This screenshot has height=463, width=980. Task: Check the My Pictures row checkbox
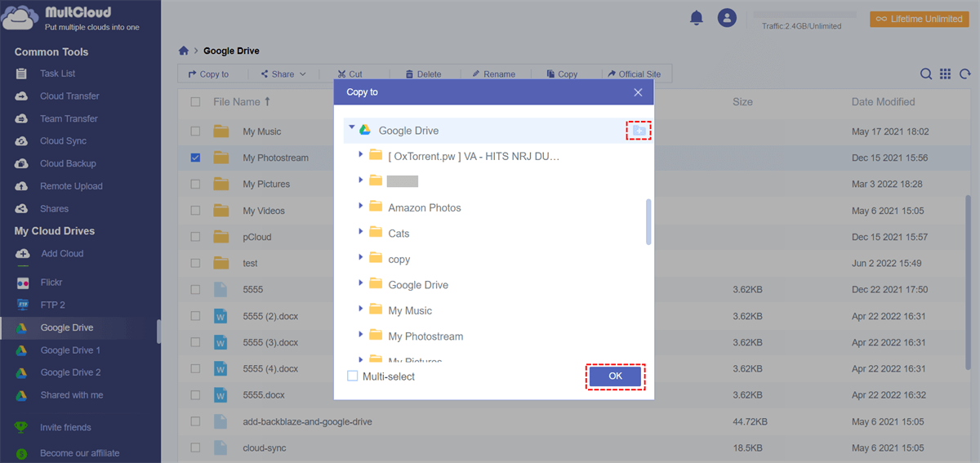pyautogui.click(x=195, y=184)
